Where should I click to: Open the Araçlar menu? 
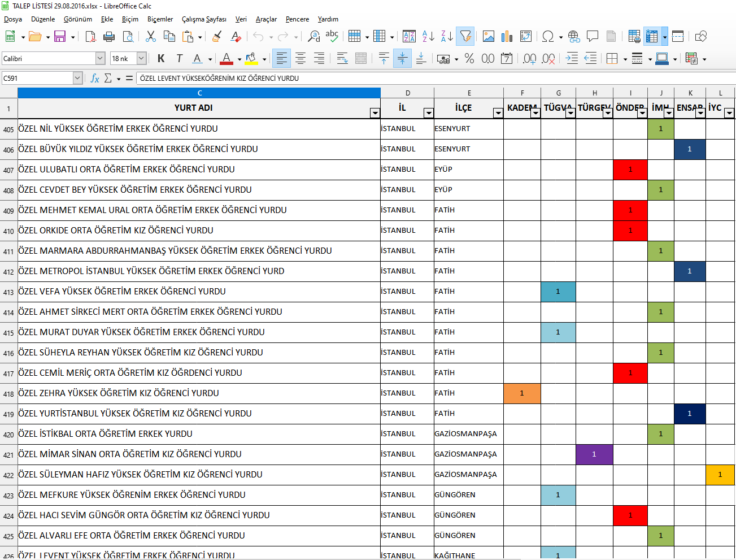(x=266, y=19)
